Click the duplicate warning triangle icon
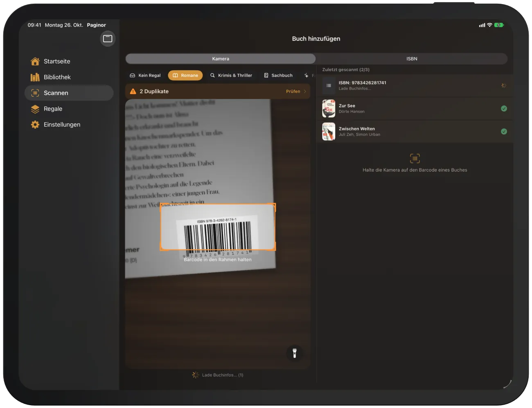This screenshot has height=408, width=532. click(133, 92)
